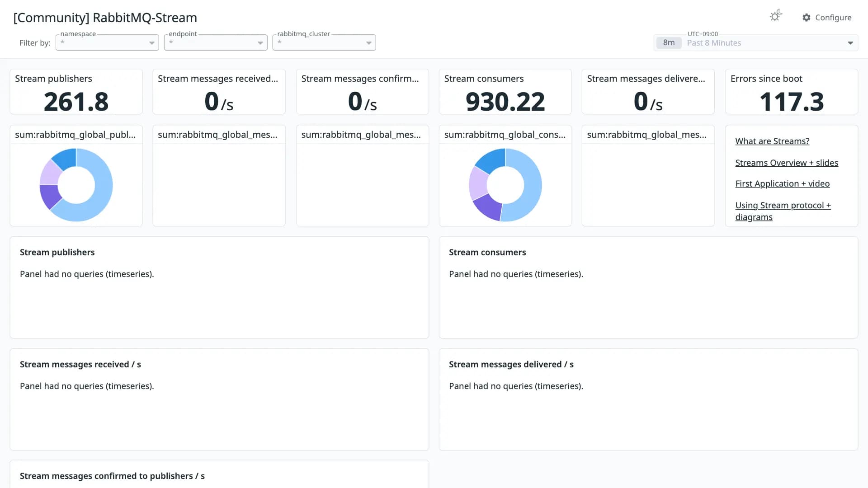The width and height of the screenshot is (868, 488).
Task: Select the Errors since boot value 117.3
Action: [792, 102]
